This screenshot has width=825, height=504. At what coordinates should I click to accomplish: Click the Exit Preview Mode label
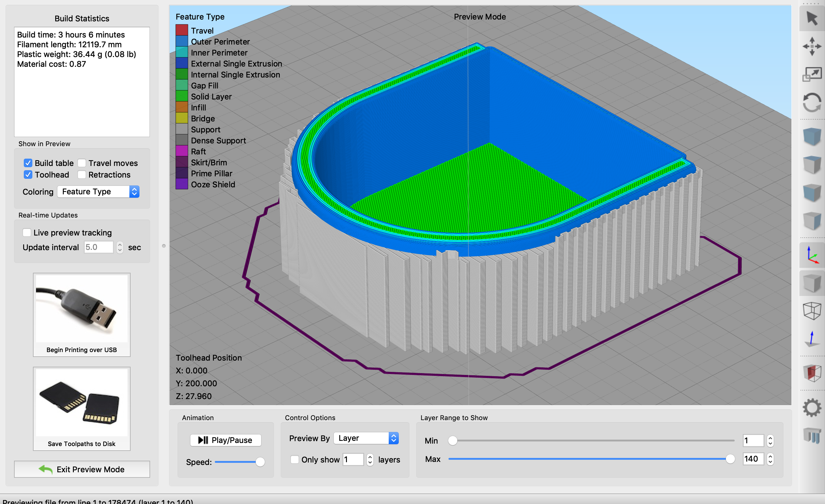(91, 469)
